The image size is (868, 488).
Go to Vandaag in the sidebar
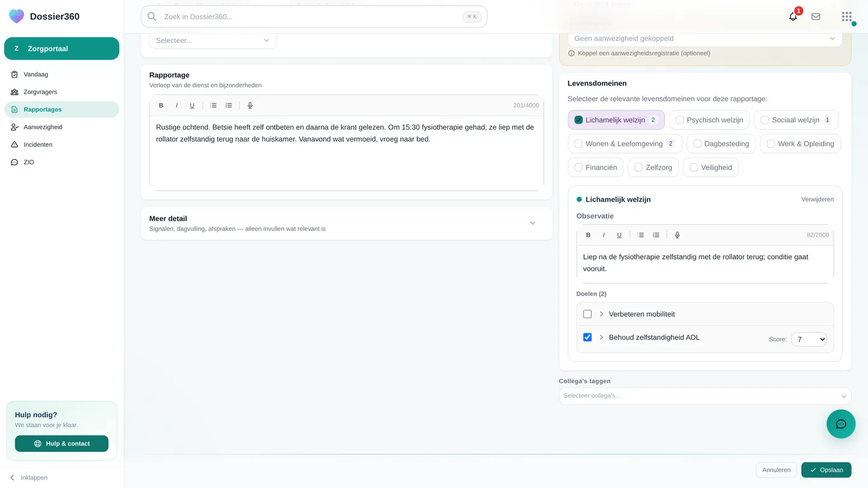61,74
